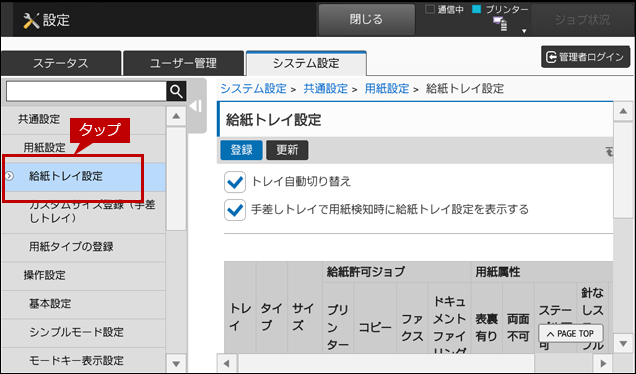The width and height of the screenshot is (636, 374).
Task: Jump up with the PAGE TOP button
Action: point(571,334)
